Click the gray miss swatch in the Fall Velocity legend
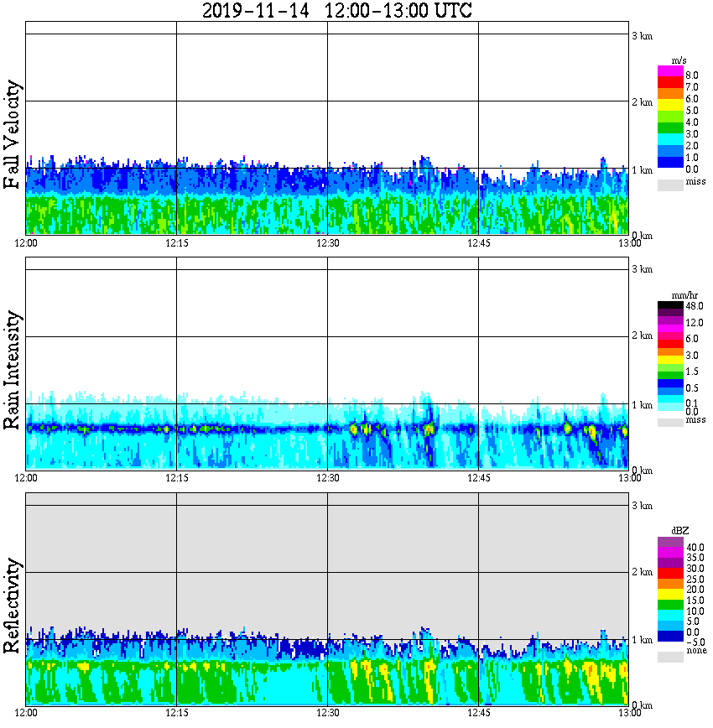713x728 pixels. (670, 185)
